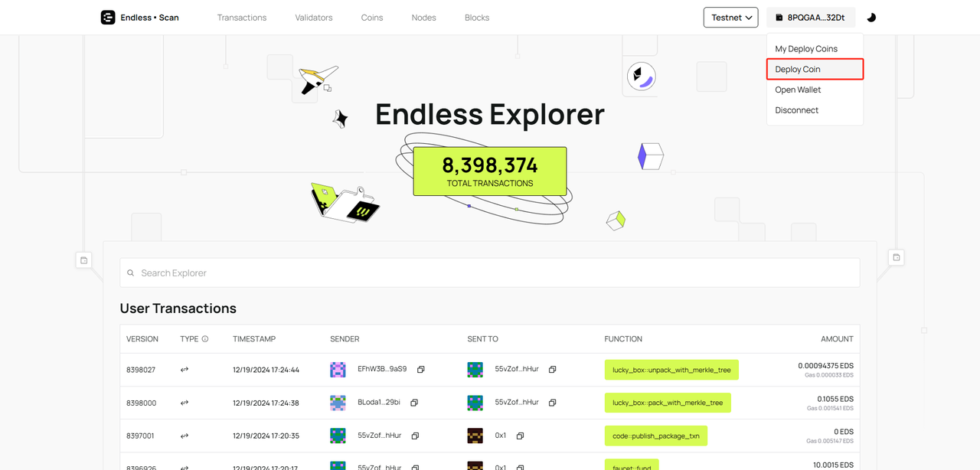Copy recipient address in row 8398027
980x470 pixels.
(552, 370)
